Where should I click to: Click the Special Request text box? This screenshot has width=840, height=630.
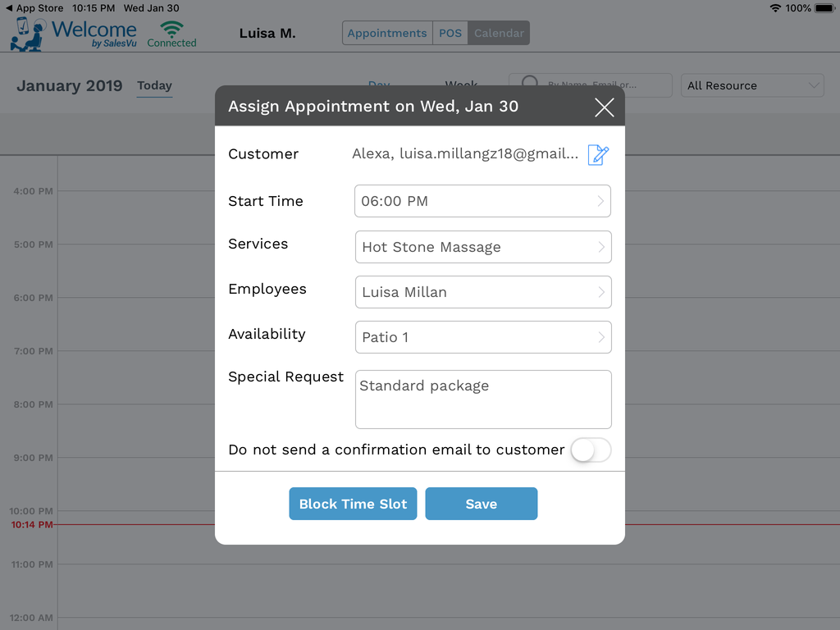482,399
